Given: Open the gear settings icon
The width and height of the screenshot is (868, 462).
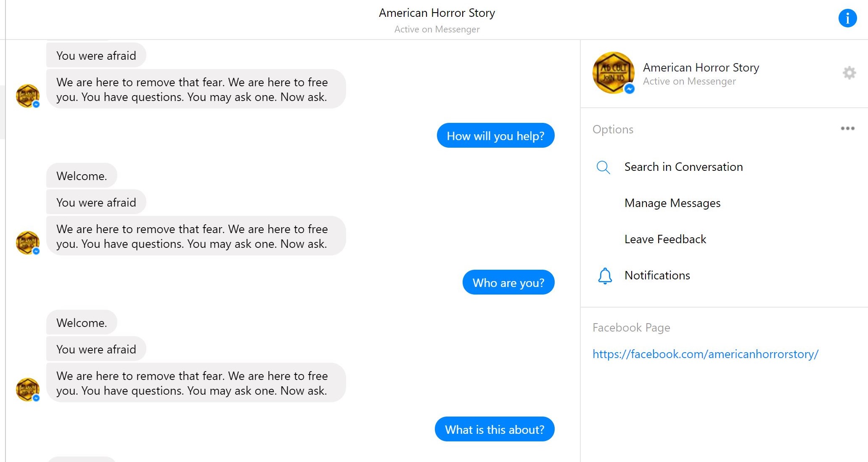Looking at the screenshot, I should point(849,73).
